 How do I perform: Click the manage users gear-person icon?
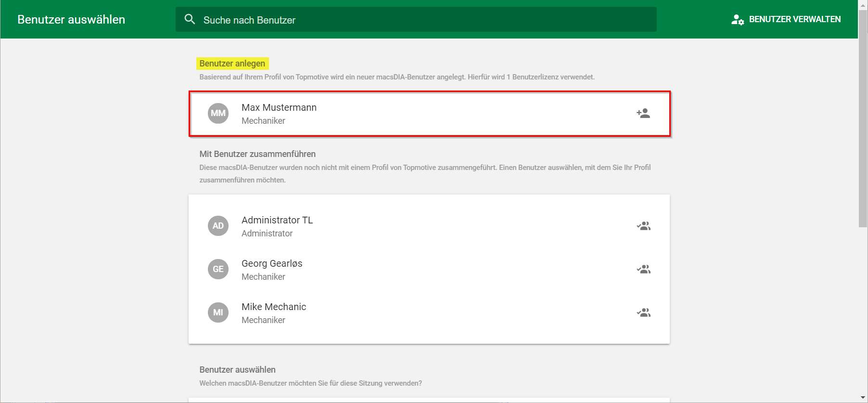pyautogui.click(x=738, y=19)
